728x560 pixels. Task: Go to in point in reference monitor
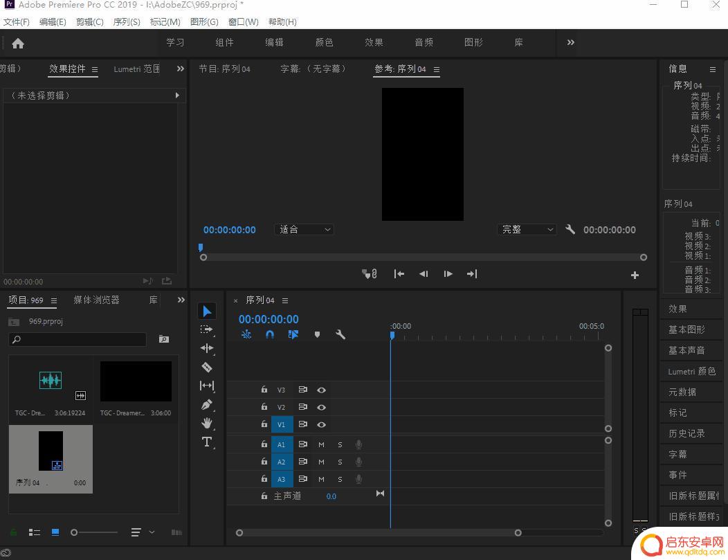coord(399,274)
